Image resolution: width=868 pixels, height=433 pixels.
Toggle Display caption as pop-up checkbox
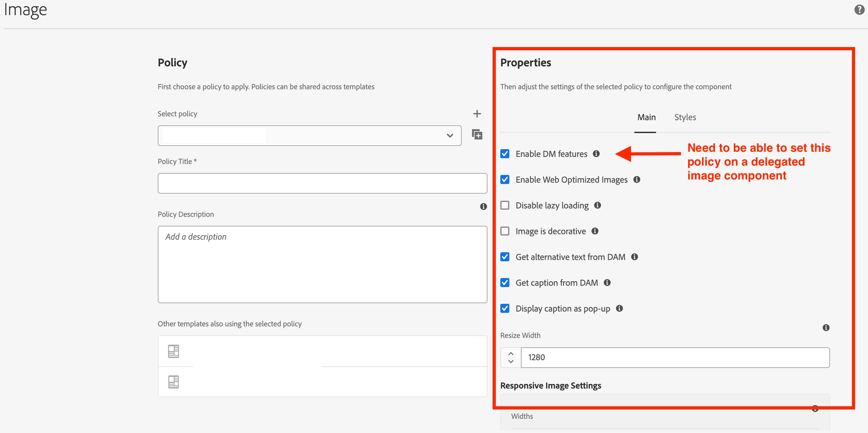pyautogui.click(x=505, y=308)
